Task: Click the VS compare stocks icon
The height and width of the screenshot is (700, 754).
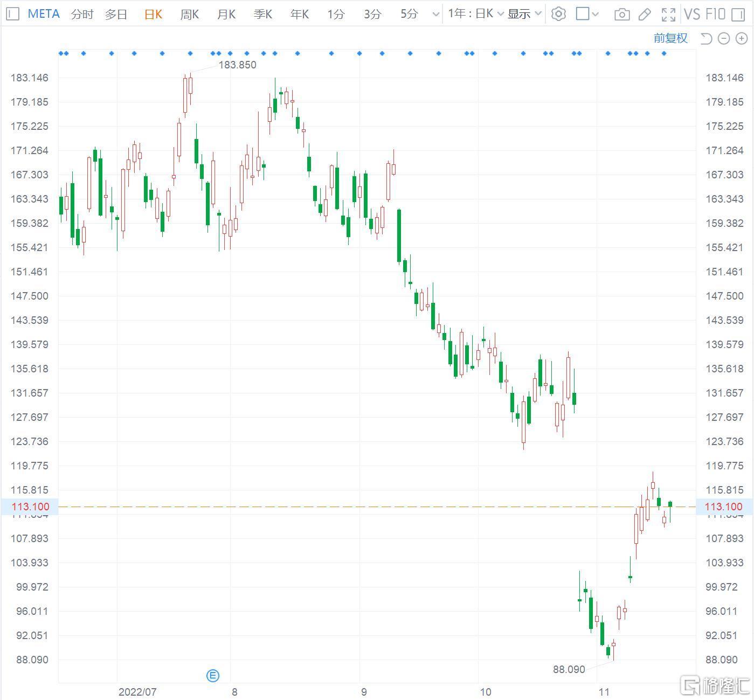Action: [x=691, y=14]
